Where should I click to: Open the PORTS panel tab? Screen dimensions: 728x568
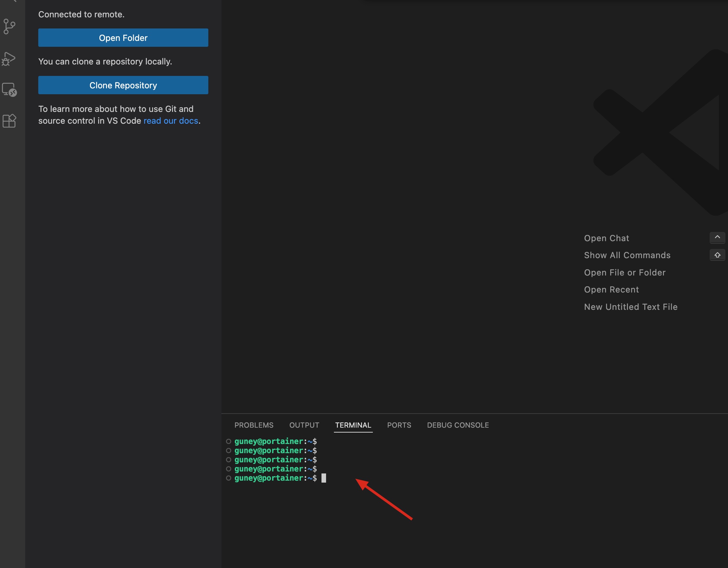pyautogui.click(x=399, y=425)
